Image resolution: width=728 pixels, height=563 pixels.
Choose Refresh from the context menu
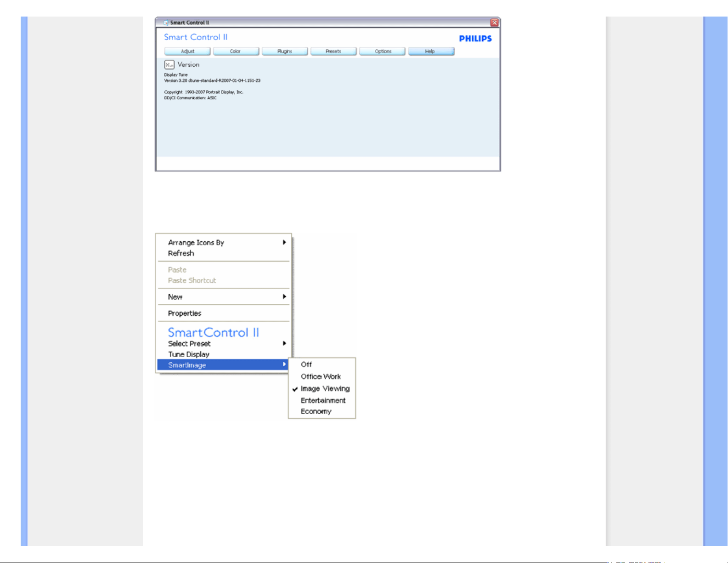click(x=224, y=253)
